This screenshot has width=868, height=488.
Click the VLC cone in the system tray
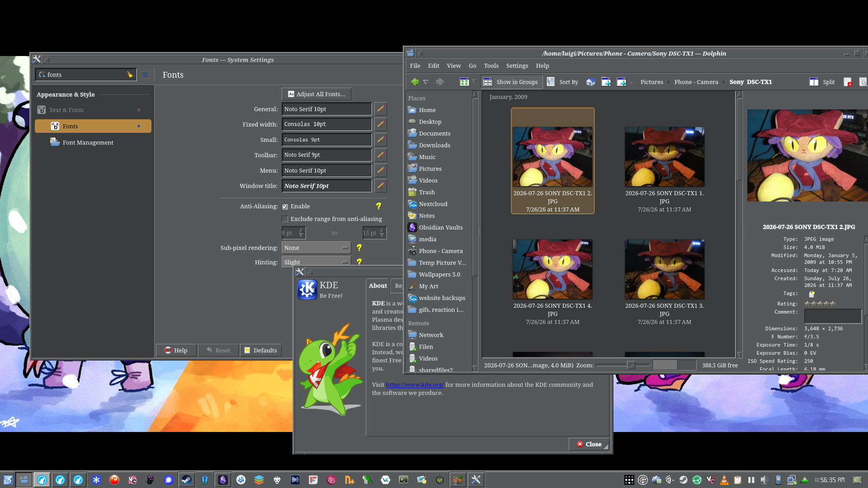pyautogui.click(x=724, y=480)
